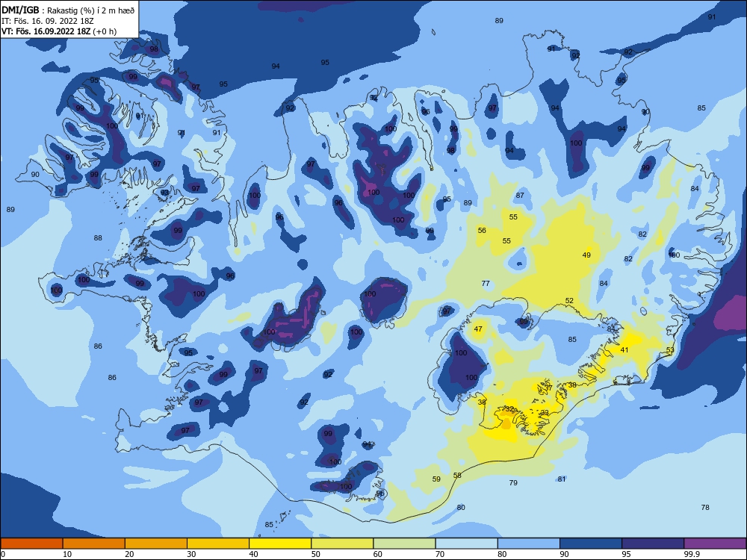Click the legend tick label '99.9'
This screenshot has height=560, width=747.
[692, 554]
